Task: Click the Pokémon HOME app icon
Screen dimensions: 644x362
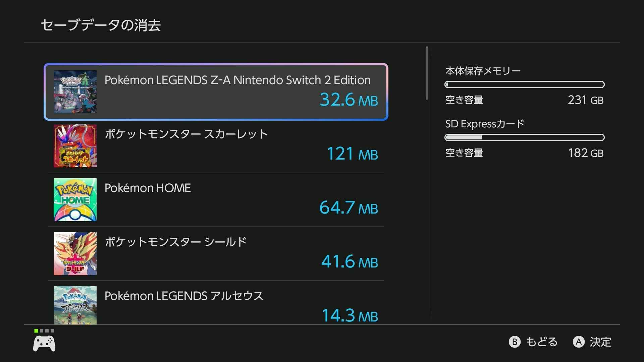Action: [x=75, y=200]
